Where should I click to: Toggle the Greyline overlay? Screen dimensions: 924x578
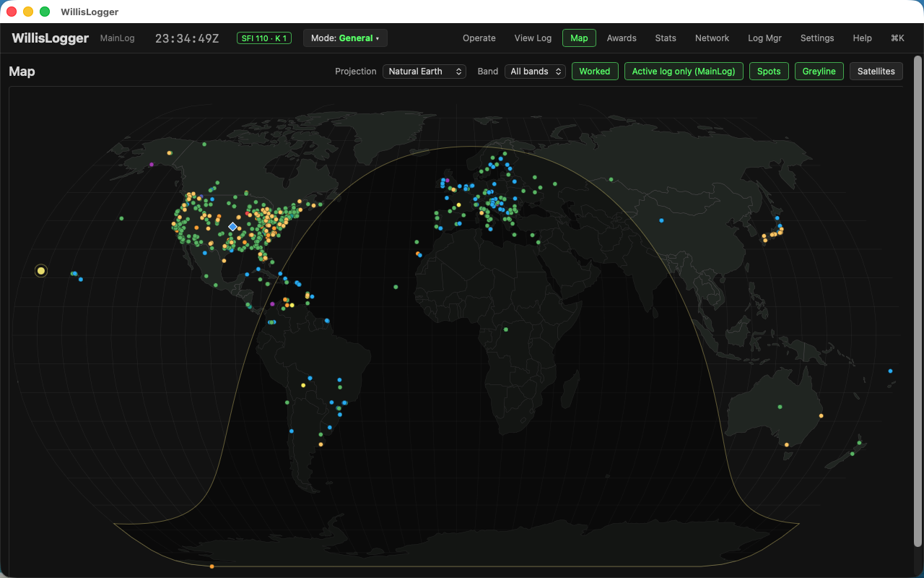(819, 72)
